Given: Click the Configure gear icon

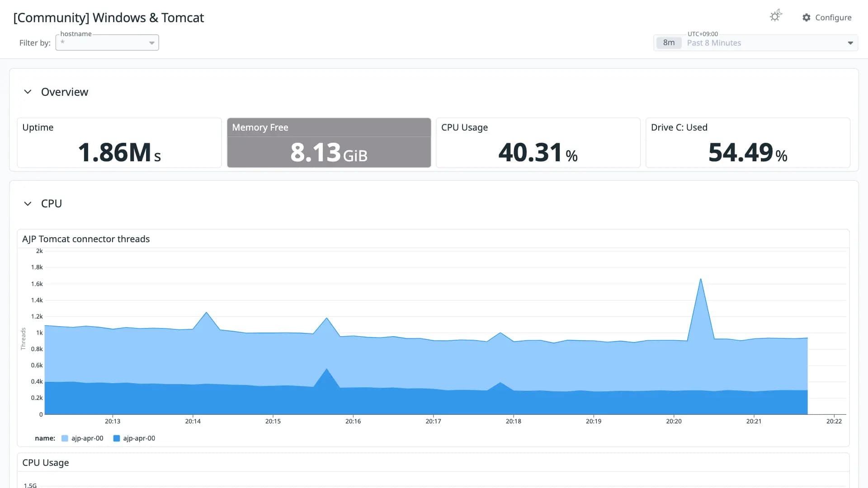Looking at the screenshot, I should click(806, 18).
